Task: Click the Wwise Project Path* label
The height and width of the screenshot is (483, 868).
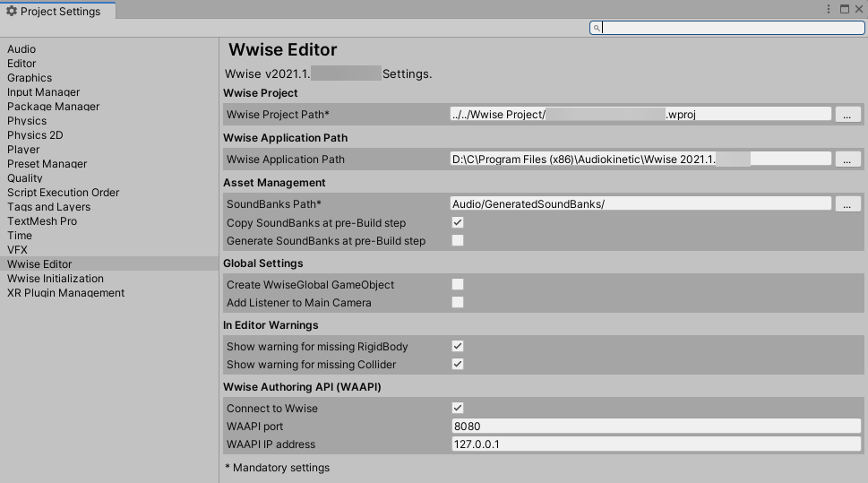Action: coord(278,115)
